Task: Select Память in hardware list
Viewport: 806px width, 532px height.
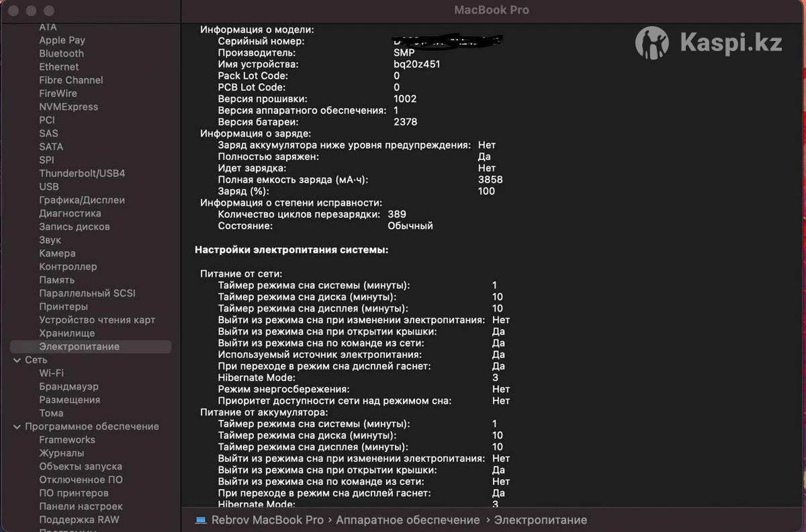Action: tap(56, 280)
